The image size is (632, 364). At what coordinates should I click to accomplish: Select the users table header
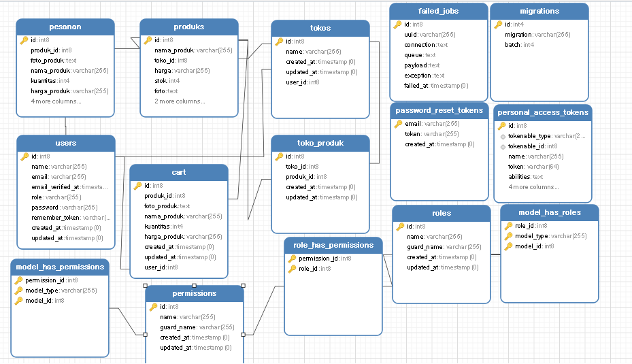66,144
